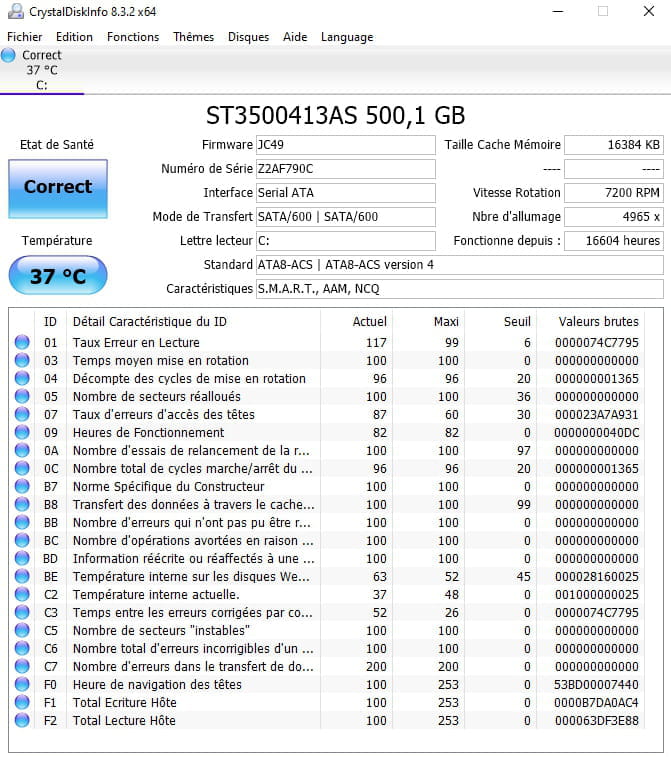Click the Caractéristiques field S.M.A.R.T., AAM, NCQ
The width and height of the screenshot is (671, 757).
coord(460,289)
